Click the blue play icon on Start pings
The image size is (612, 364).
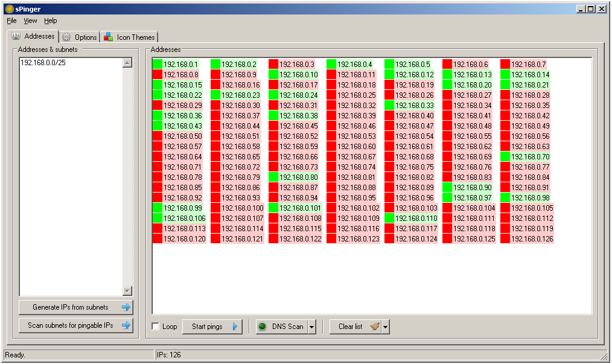coord(235,327)
